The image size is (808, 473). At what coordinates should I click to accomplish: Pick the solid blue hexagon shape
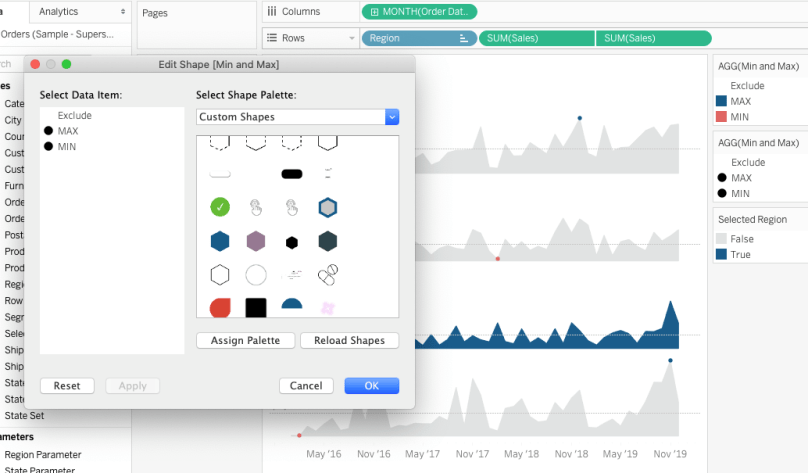tap(221, 241)
